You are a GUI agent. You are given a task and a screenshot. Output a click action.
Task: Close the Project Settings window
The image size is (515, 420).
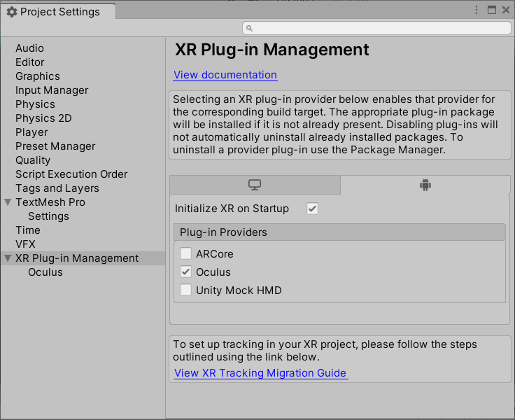pyautogui.click(x=506, y=10)
